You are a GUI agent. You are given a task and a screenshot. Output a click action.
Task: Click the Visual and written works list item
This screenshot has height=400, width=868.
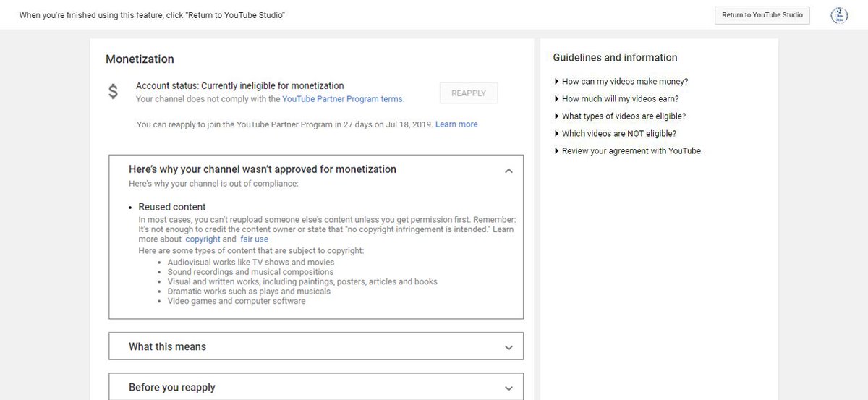(302, 281)
